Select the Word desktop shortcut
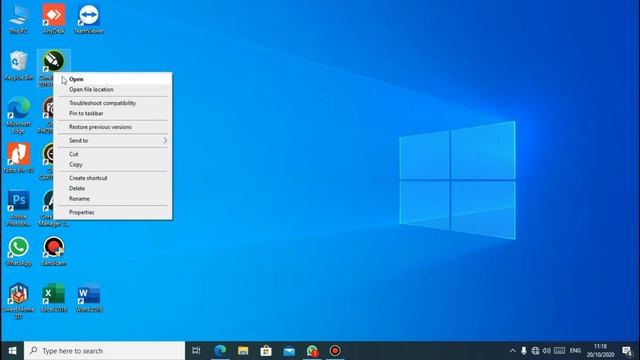Viewport: 640px width, 360px height. (89, 298)
